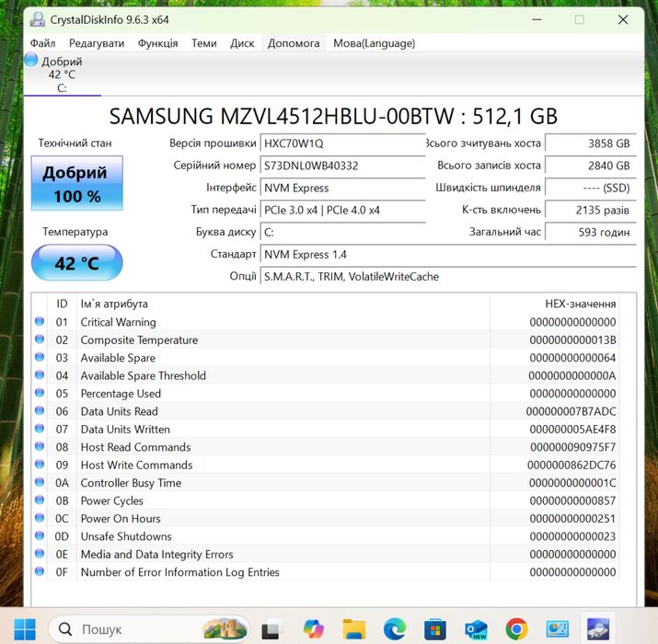Click the firmware version field HXC70W1Q
The image size is (658, 644).
pyautogui.click(x=343, y=144)
